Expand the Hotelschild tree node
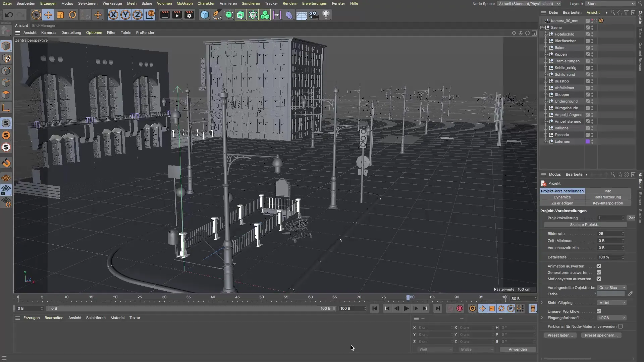This screenshot has width=644, height=362. click(x=546, y=34)
